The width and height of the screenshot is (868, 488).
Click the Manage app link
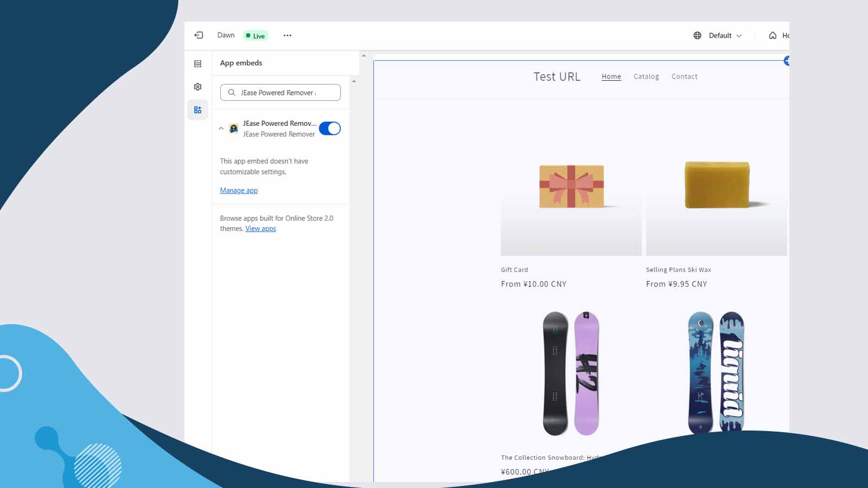239,190
